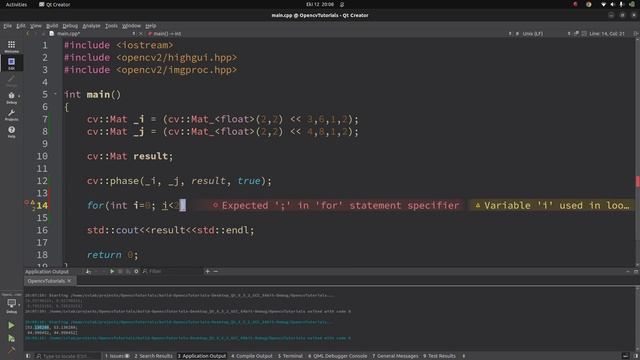
Task: Click Qt Creator in the top bar
Action: point(55,4)
